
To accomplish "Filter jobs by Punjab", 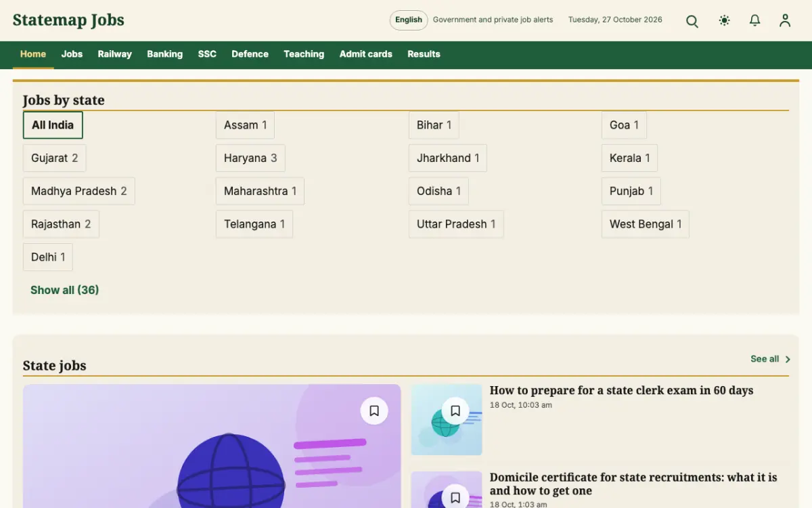I will [631, 192].
